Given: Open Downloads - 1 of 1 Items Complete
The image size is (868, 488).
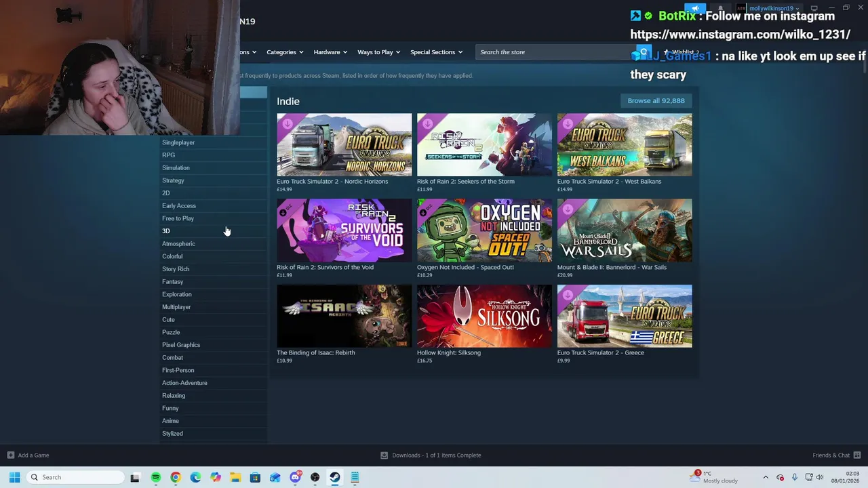Looking at the screenshot, I should (x=437, y=455).
